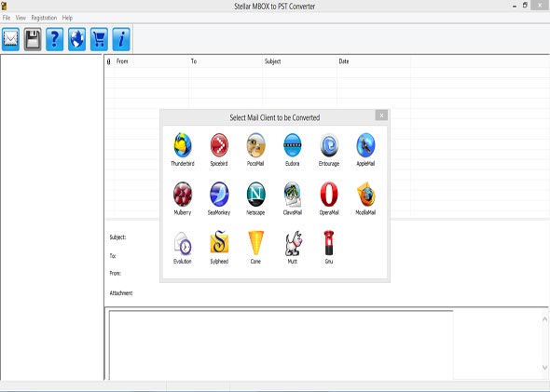The height and width of the screenshot is (392, 550).
Task: Open the File menu
Action: (7, 18)
